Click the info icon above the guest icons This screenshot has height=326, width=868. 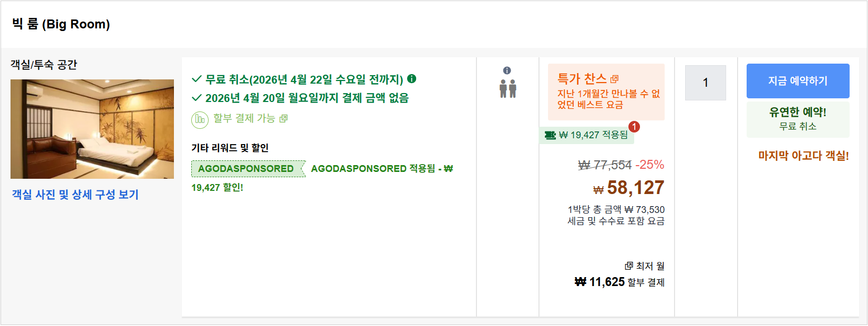[506, 69]
